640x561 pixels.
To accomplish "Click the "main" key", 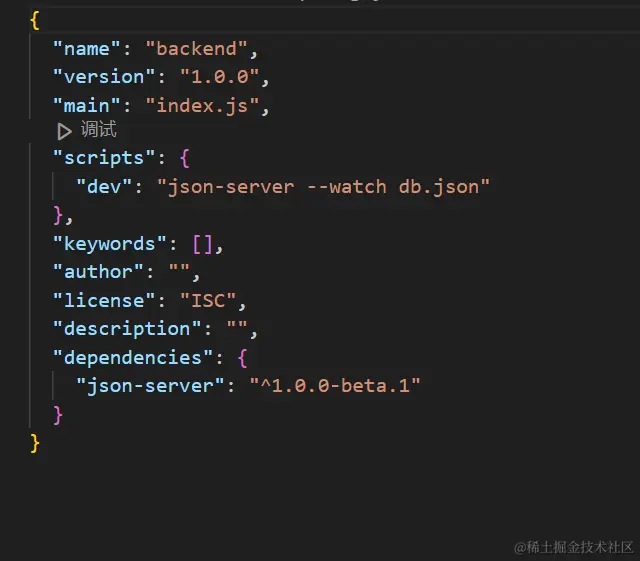I will click(87, 106).
